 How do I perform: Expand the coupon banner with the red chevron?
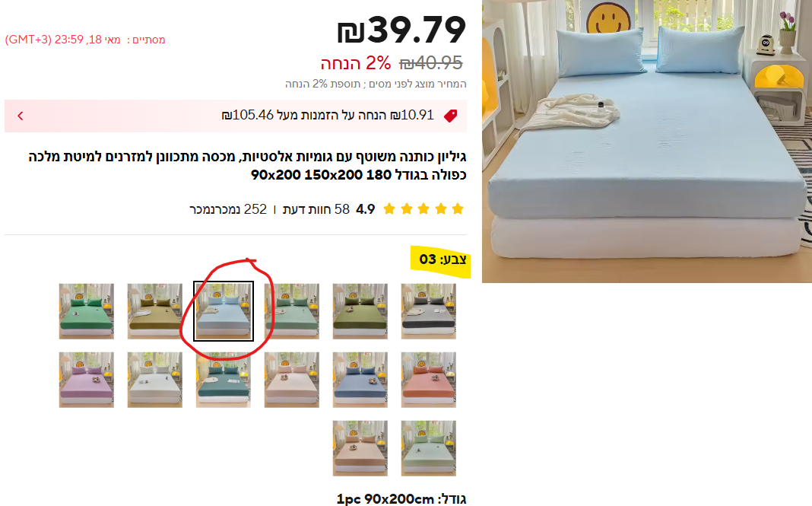21,116
